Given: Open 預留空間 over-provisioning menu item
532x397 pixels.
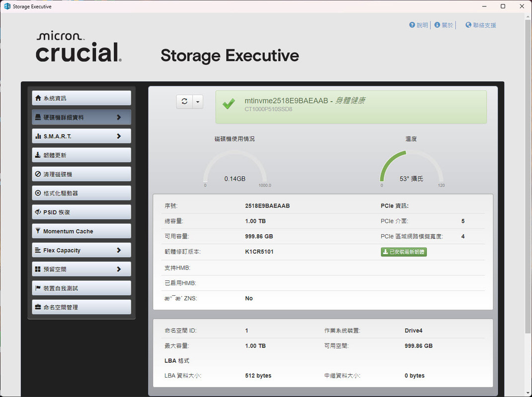Looking at the screenshot, I should tap(81, 269).
